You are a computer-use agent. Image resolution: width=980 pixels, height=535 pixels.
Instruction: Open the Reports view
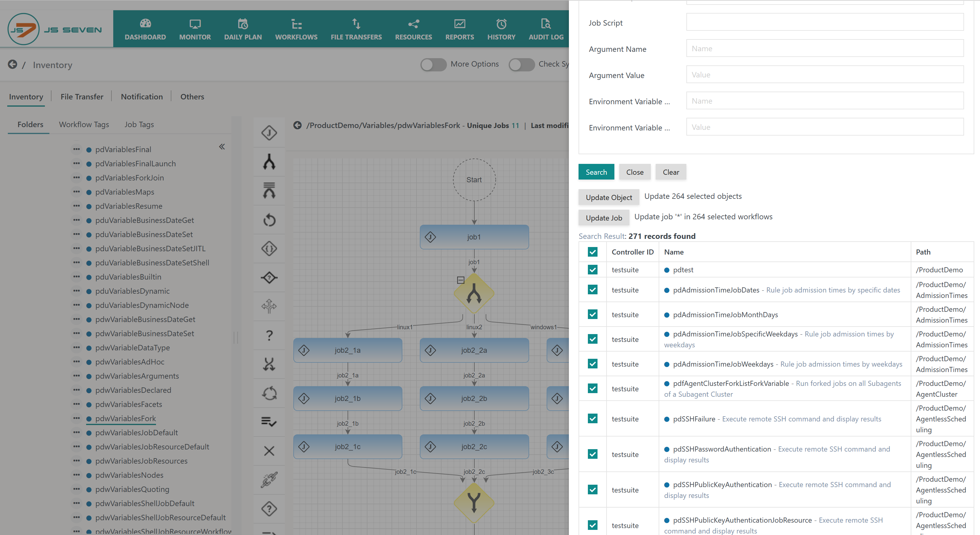(x=460, y=29)
